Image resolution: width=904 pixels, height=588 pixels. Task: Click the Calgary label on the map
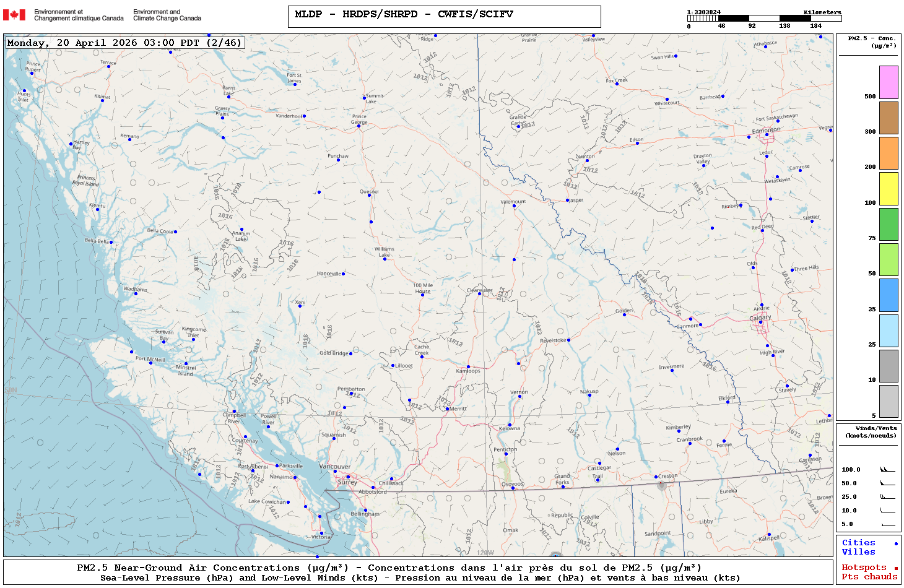(x=760, y=318)
